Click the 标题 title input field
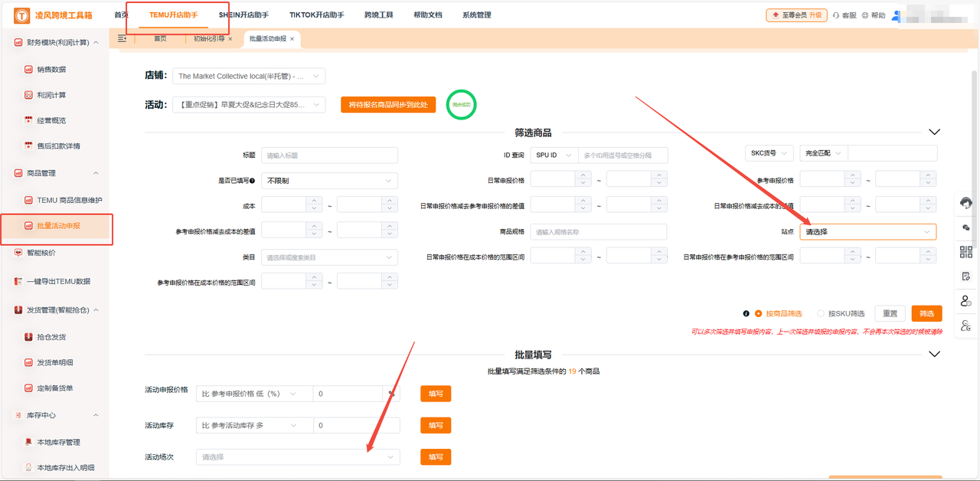Viewport: 980px width, 481px height. point(329,155)
